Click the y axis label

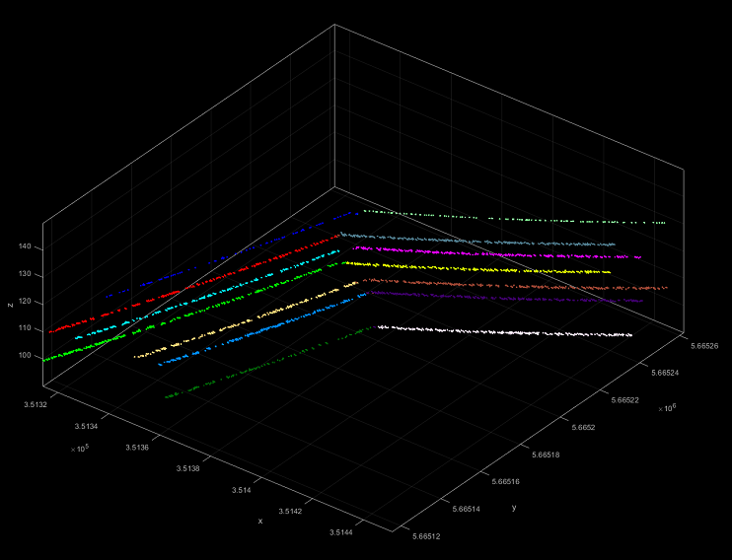(514, 508)
